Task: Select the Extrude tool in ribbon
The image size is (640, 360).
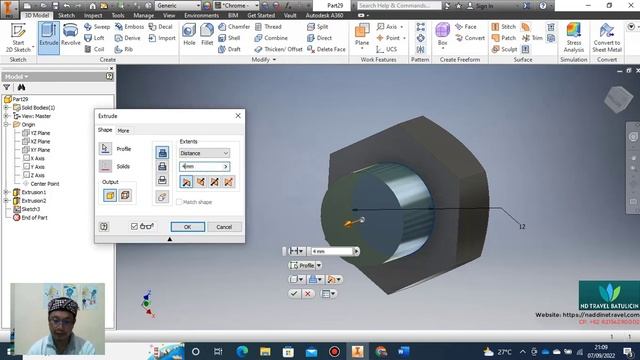Action: 49,38
